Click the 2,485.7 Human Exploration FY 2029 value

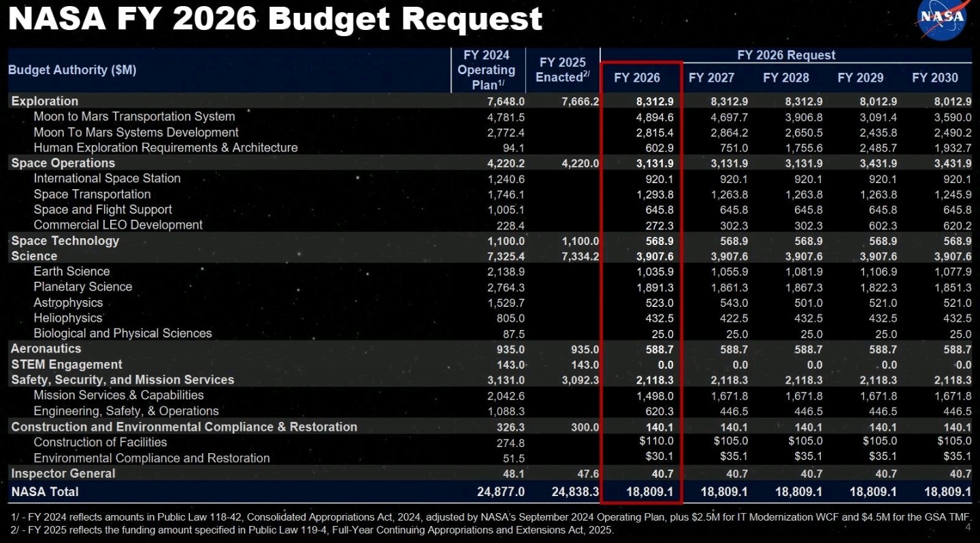(879, 148)
